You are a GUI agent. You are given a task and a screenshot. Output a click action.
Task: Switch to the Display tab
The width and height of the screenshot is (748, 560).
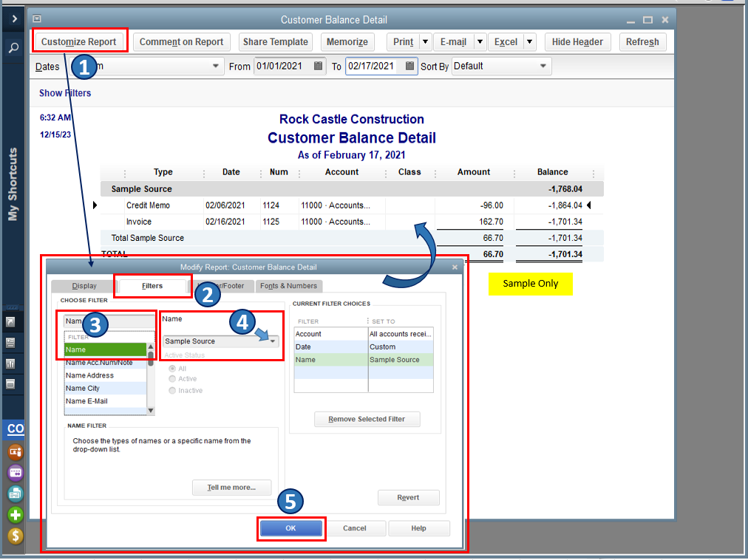click(x=84, y=286)
